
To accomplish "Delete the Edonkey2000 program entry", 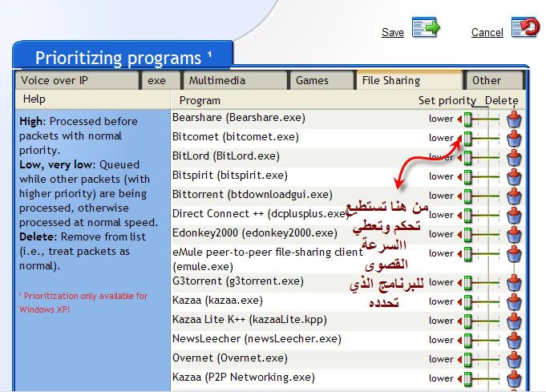I will 514,234.
